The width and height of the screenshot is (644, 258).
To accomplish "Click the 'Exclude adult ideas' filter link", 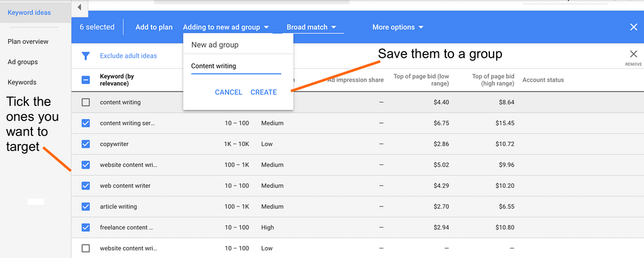I will coord(128,56).
